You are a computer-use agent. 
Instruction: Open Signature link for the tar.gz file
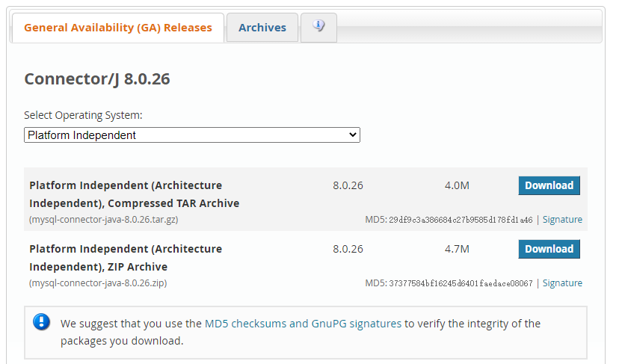562,220
